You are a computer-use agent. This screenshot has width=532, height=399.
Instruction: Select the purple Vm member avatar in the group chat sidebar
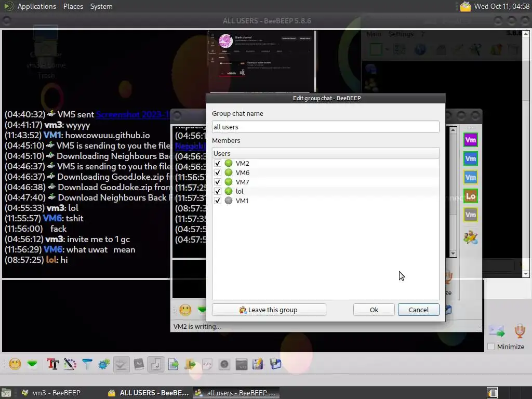(471, 140)
